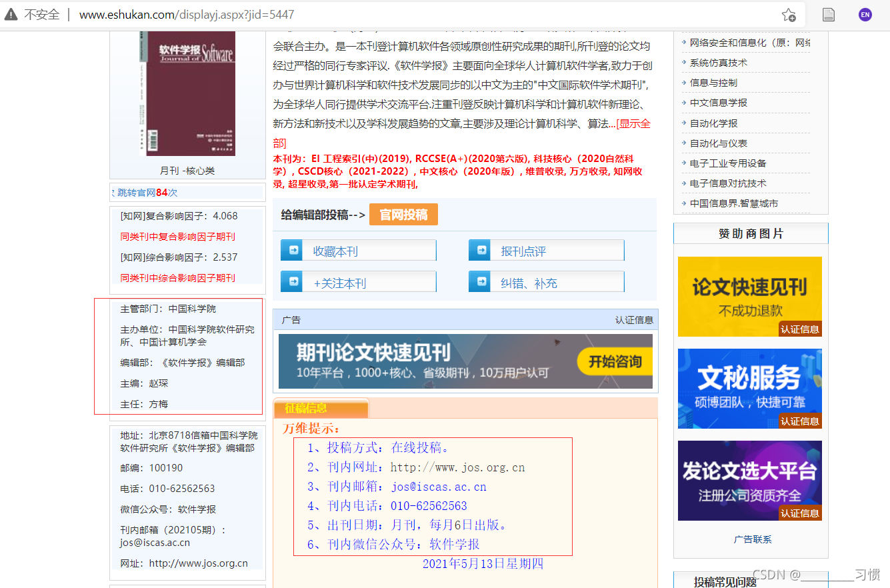Open the 电子信息对抗技术 journal link
Image resolution: width=890 pixels, height=588 pixels.
(728, 183)
